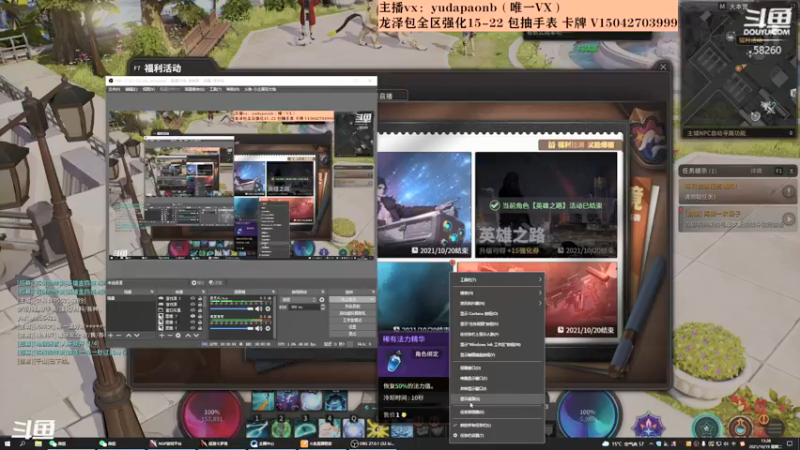This screenshot has height=450, width=800.
Task: Move scene up in OBS scenes panel
Action: 129,336
